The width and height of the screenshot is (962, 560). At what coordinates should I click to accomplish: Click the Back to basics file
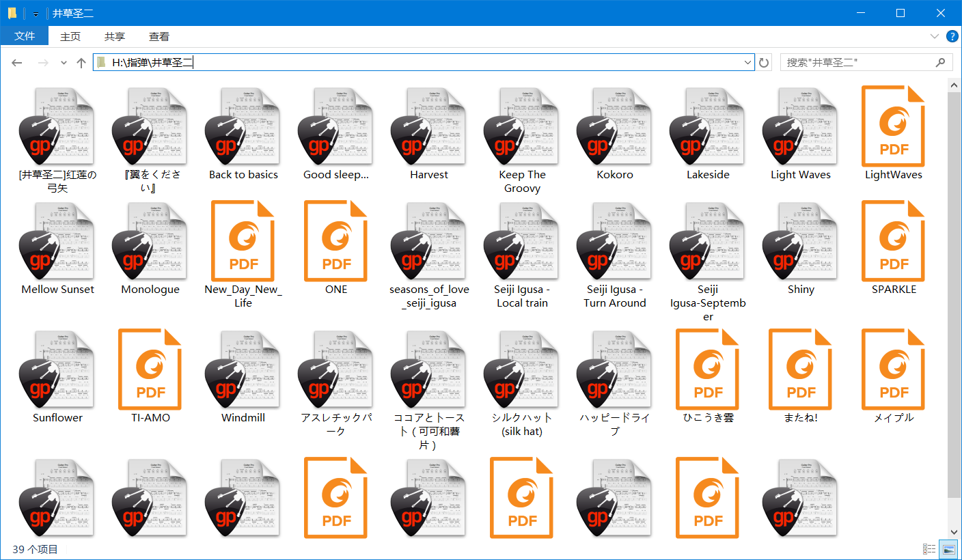(243, 130)
